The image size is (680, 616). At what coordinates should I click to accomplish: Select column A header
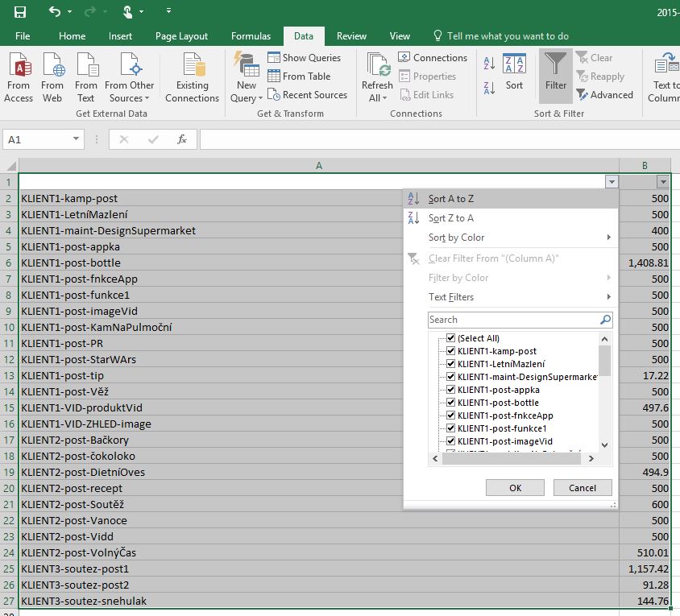[x=319, y=166]
